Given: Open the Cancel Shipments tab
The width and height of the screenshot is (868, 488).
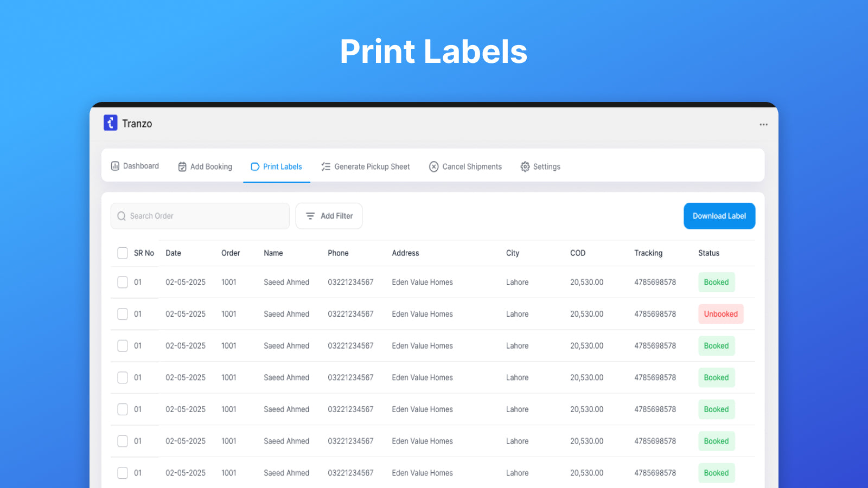Looking at the screenshot, I should tap(465, 166).
